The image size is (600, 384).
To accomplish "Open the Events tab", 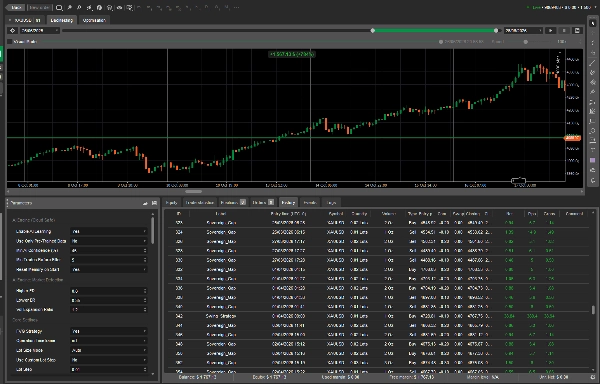I will (310, 203).
